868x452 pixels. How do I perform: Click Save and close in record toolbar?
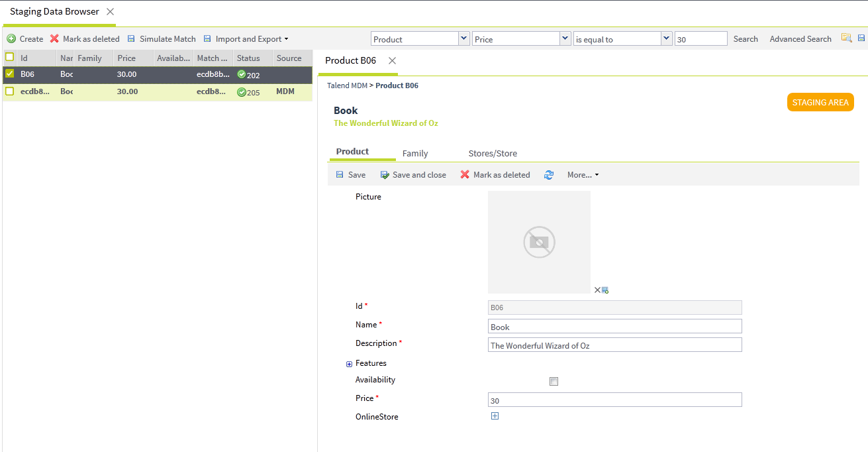tap(413, 175)
